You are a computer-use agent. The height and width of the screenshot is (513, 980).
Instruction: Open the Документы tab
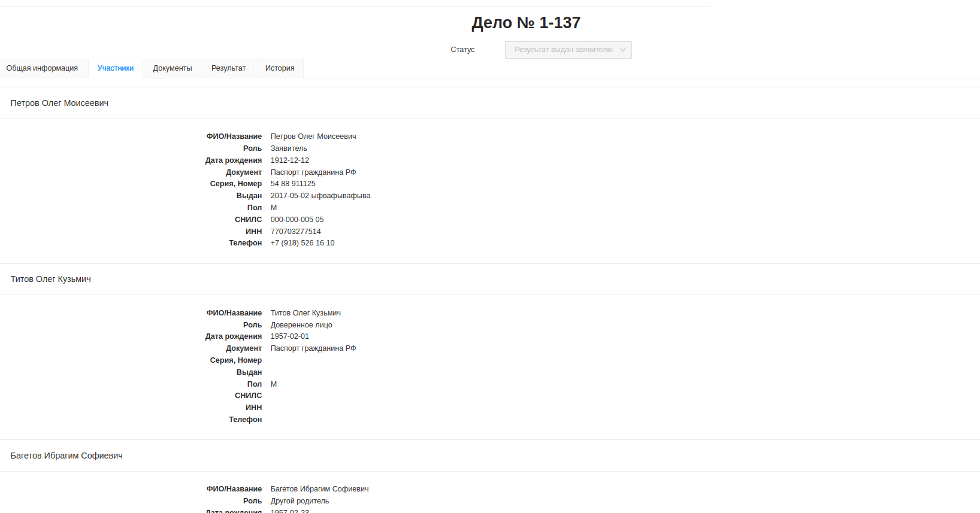click(x=173, y=68)
